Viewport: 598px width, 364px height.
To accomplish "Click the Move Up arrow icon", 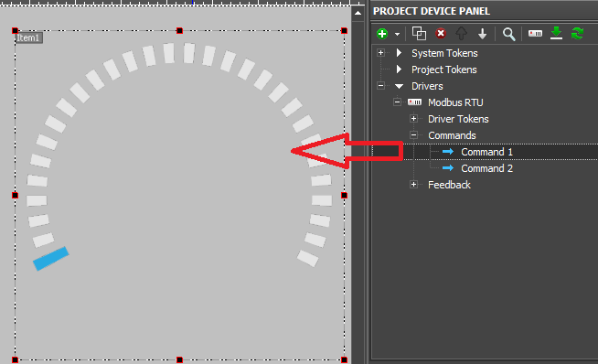I will (x=462, y=34).
